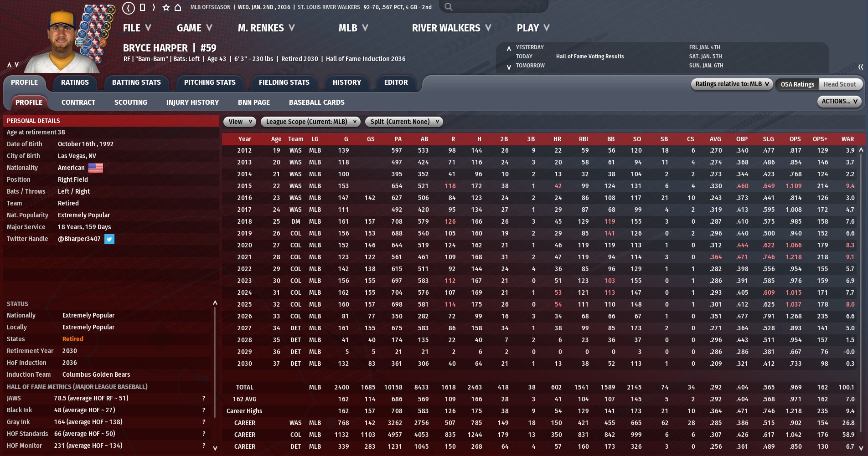This screenshot has width=868, height=456.
Task: Open Hall of Fame Voting Results event
Action: pyautogui.click(x=590, y=56)
